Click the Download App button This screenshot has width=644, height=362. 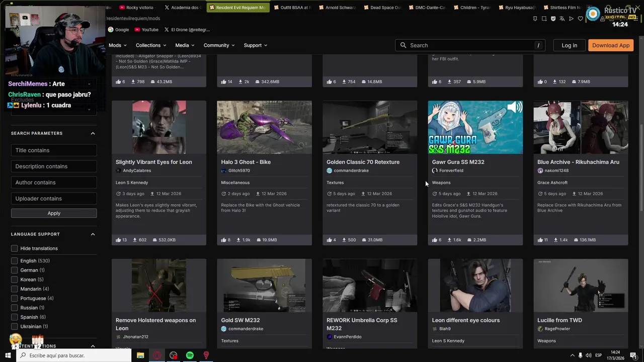point(611,45)
